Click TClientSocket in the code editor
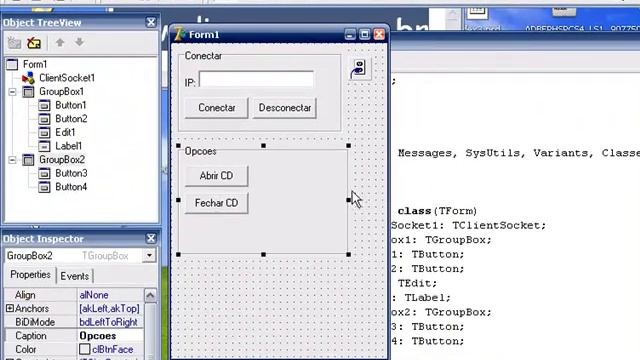Screen dimensions: 640x360 click(496, 225)
